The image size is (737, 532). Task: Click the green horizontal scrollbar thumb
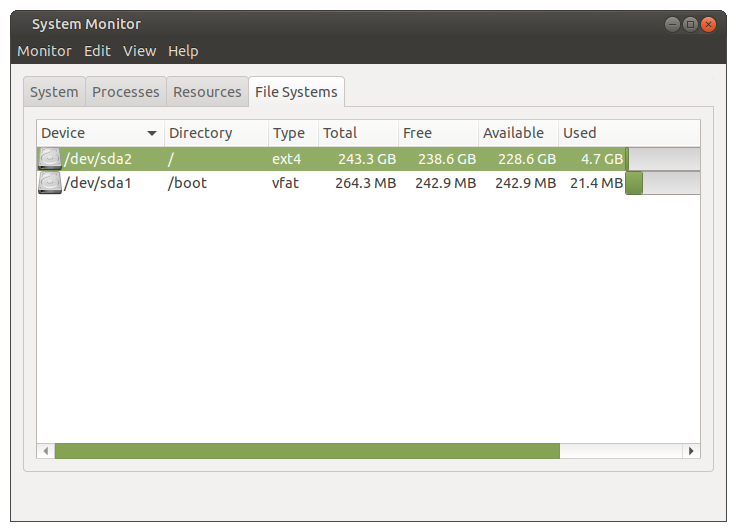tap(307, 451)
